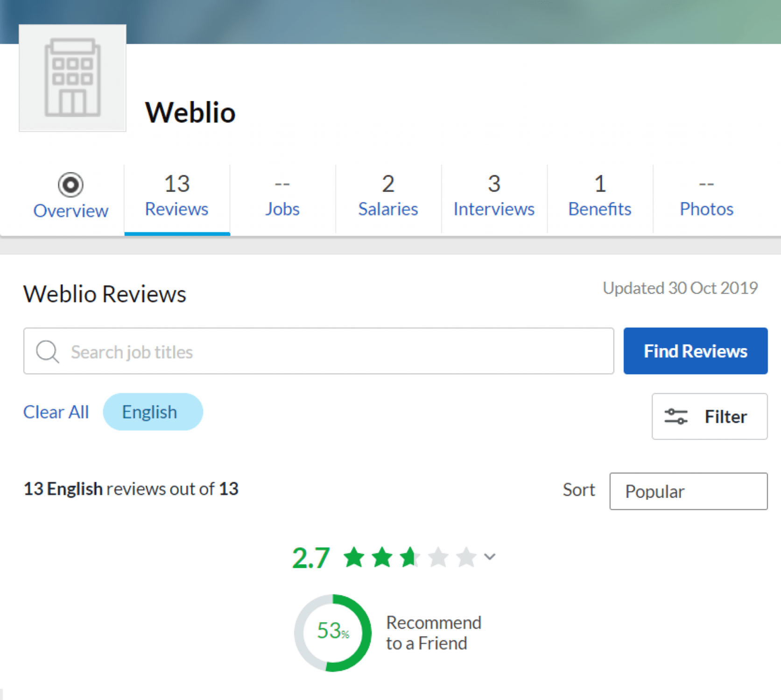Select the Overview bullseye icon

pos(70,185)
